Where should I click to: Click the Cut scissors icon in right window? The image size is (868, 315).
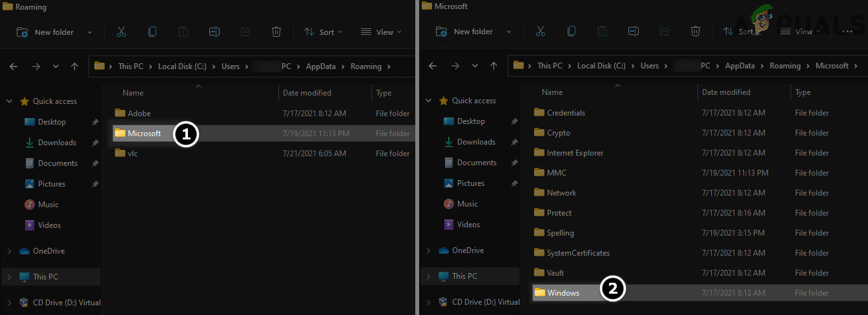(541, 31)
